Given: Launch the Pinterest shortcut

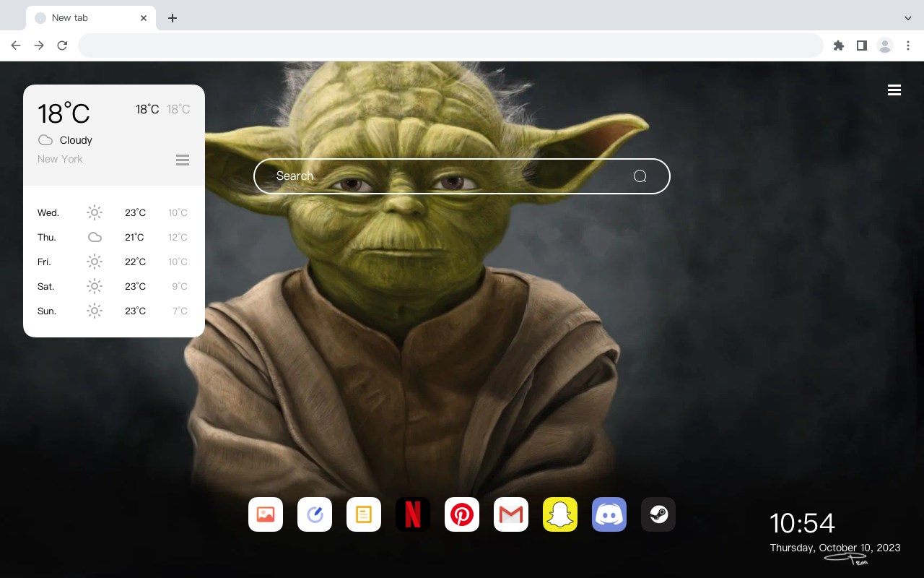Looking at the screenshot, I should pyautogui.click(x=462, y=514).
